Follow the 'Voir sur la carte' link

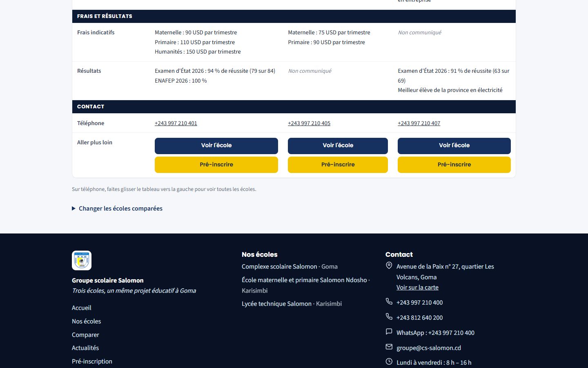point(417,287)
